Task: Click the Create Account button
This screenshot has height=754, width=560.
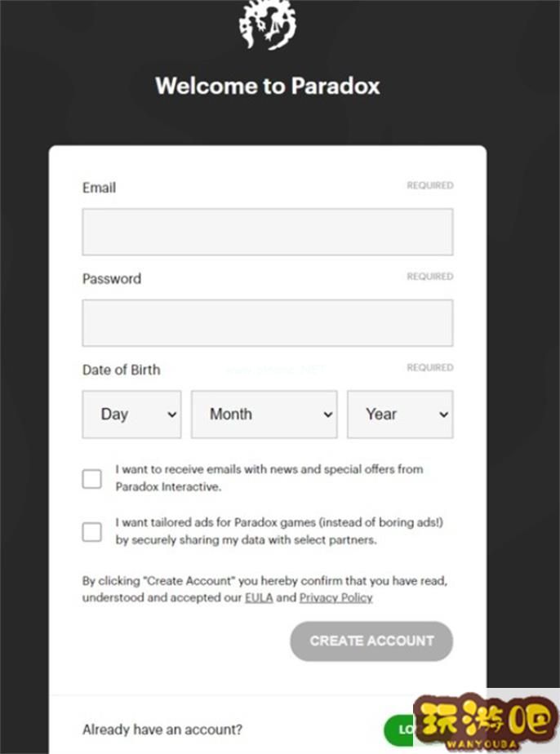Action: click(x=371, y=641)
